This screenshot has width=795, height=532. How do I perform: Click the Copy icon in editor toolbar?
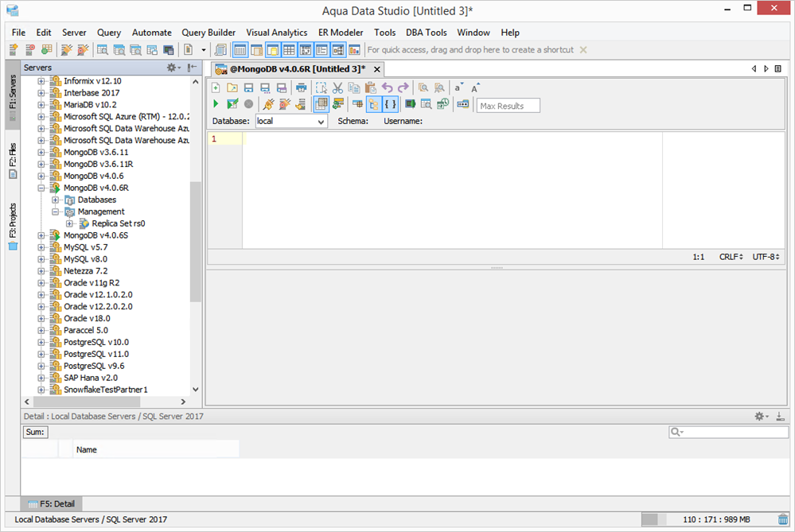pos(354,87)
